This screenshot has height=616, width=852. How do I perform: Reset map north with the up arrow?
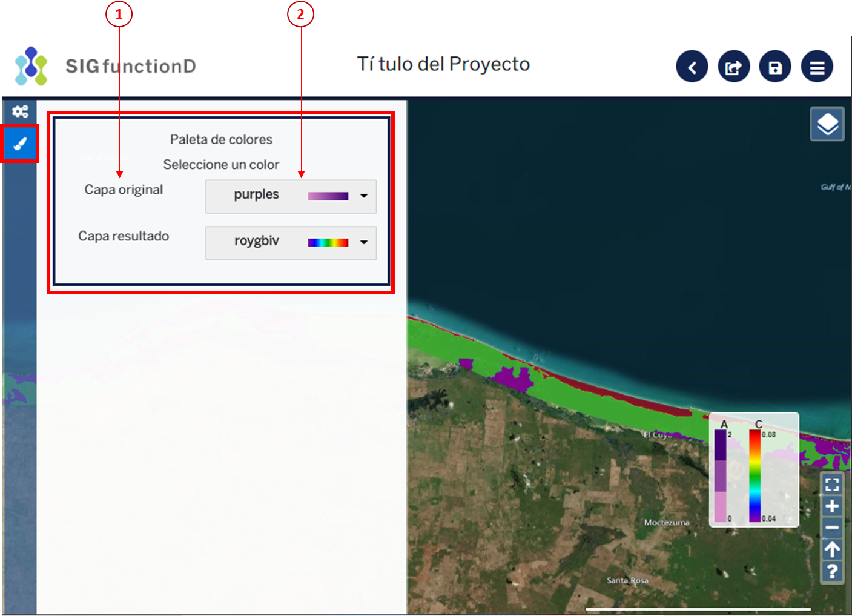[832, 549]
